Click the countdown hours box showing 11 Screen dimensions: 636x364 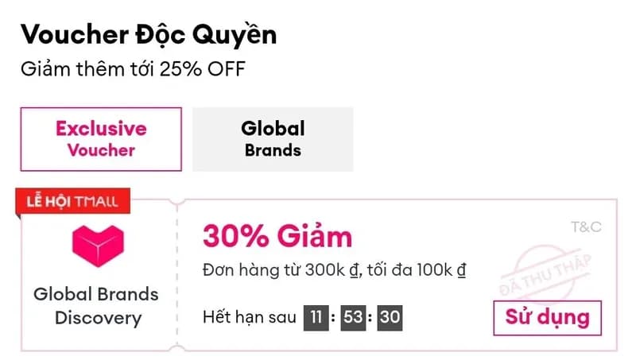316,318
